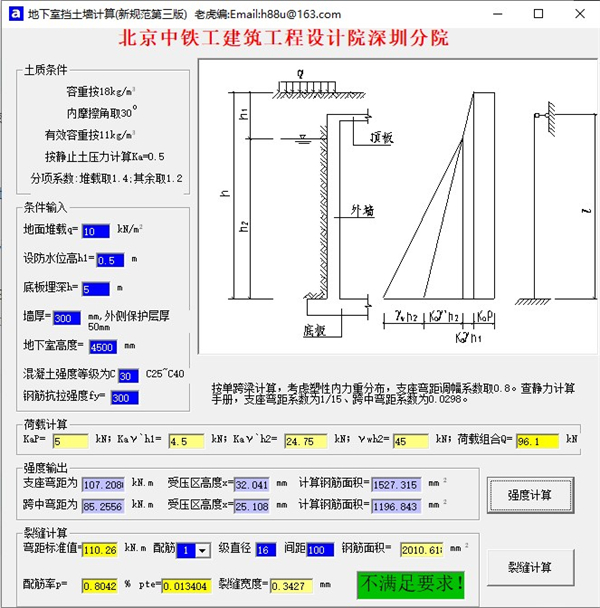Click the application icon in title bar

[16, 14]
